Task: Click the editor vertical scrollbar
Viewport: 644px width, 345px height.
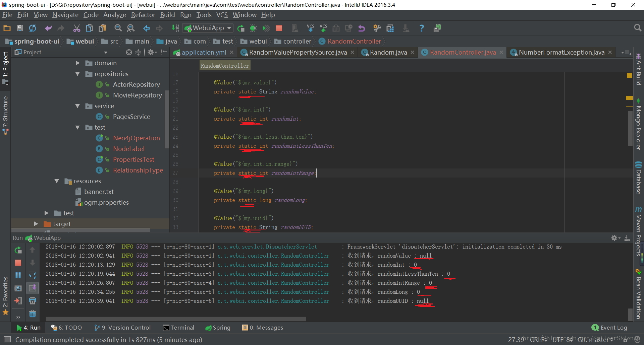Action: [630, 128]
